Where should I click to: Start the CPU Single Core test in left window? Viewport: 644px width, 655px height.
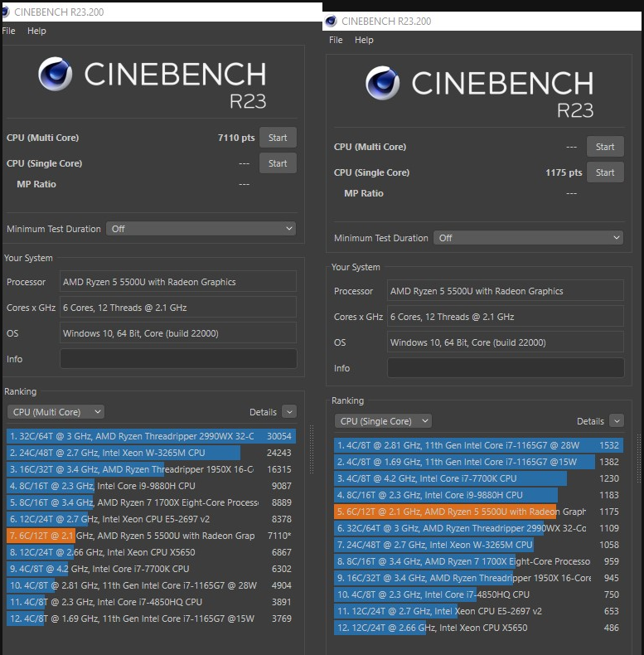pos(278,163)
